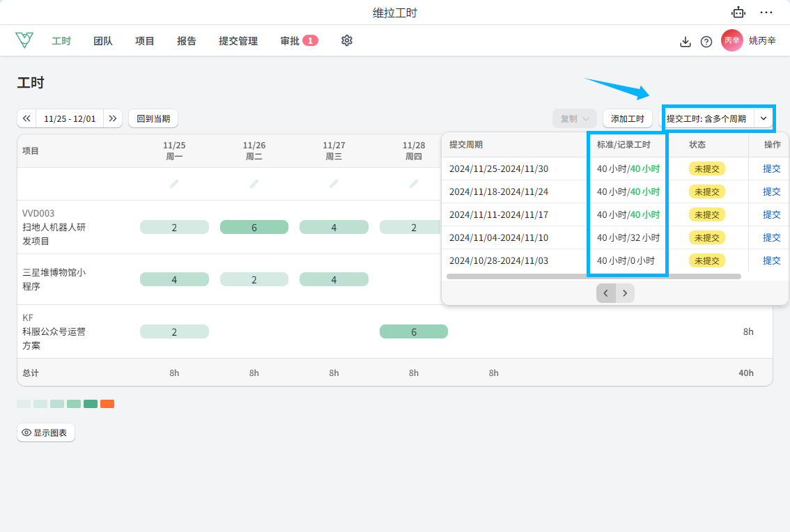The width and height of the screenshot is (790, 532).
Task: Click the 科服公众号运营方案 project name
Action: 54,338
